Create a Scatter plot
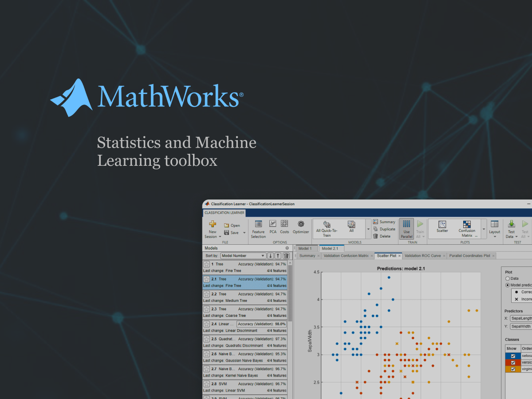532x399 pixels. 442,227
